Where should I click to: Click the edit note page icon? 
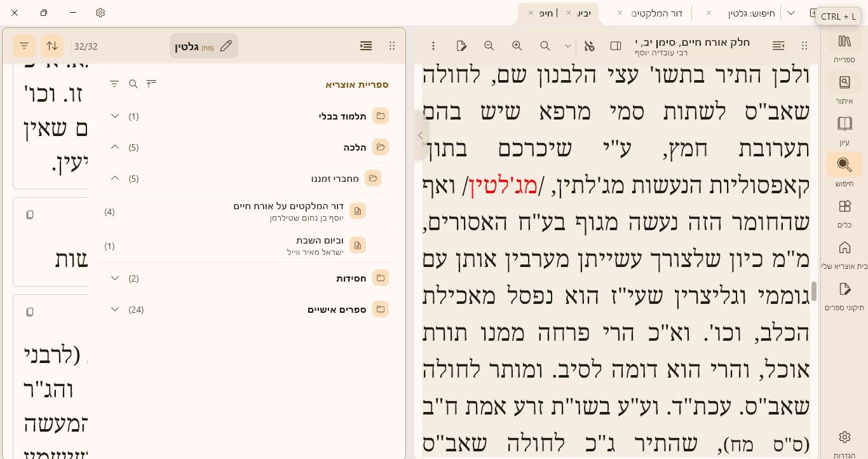coord(461,46)
